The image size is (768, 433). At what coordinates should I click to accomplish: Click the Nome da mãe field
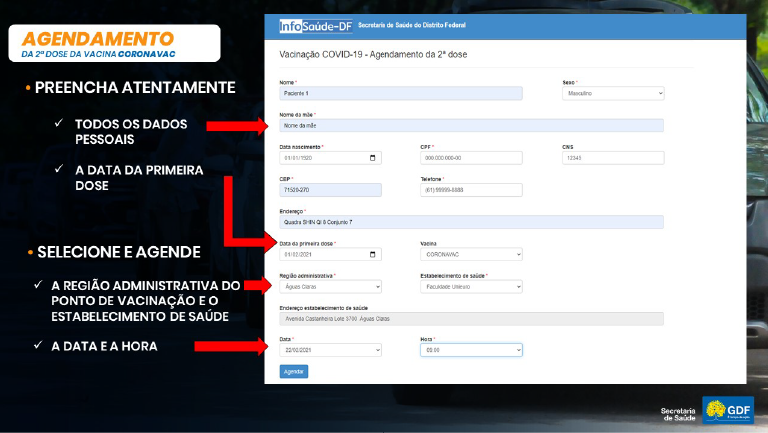pyautogui.click(x=472, y=125)
